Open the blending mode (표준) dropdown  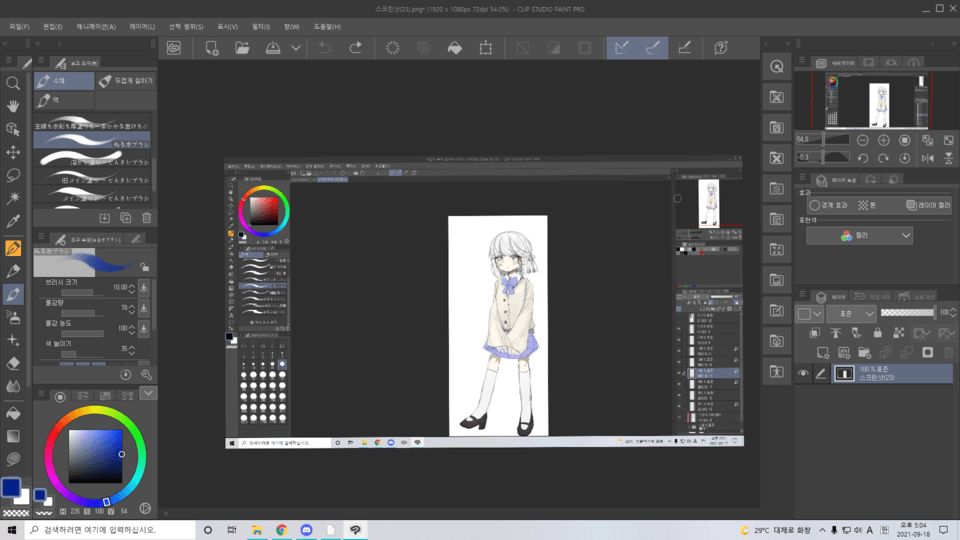click(851, 313)
